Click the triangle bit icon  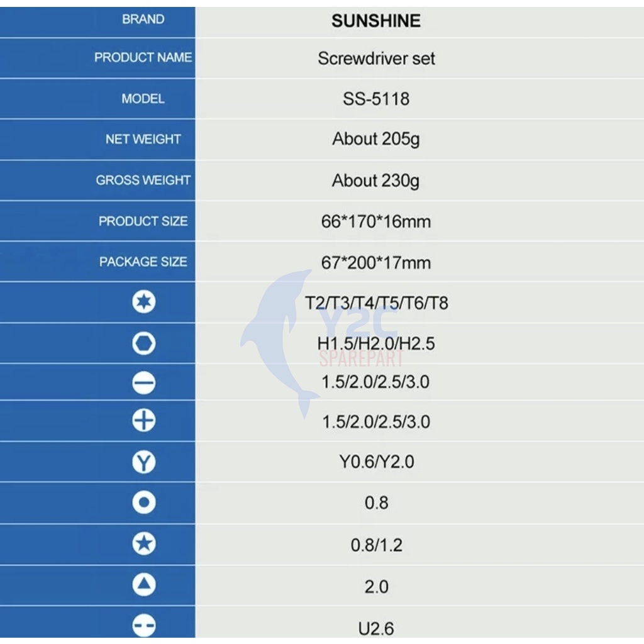(x=144, y=586)
